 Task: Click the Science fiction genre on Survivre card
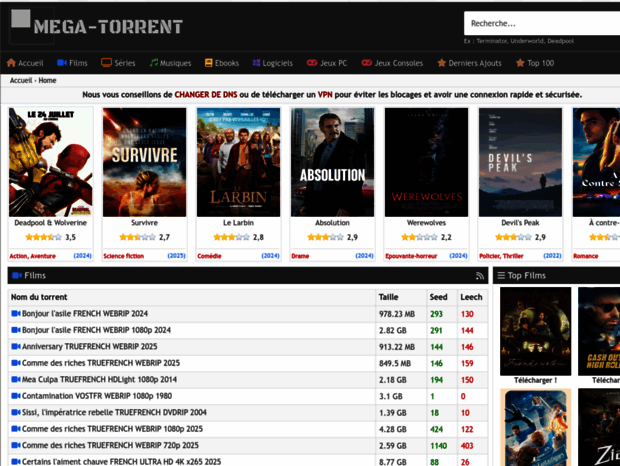pyautogui.click(x=123, y=256)
